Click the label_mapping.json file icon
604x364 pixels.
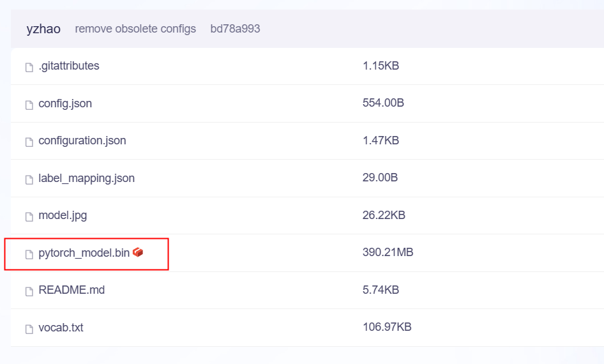point(29,179)
